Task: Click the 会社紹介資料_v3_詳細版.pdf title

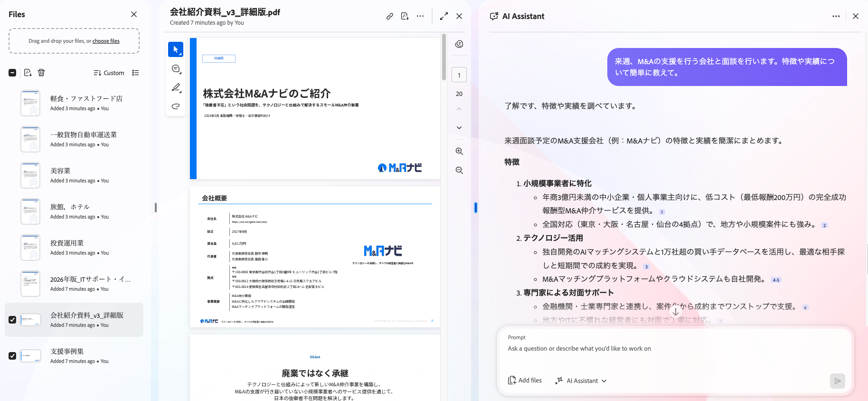Action: click(x=225, y=12)
